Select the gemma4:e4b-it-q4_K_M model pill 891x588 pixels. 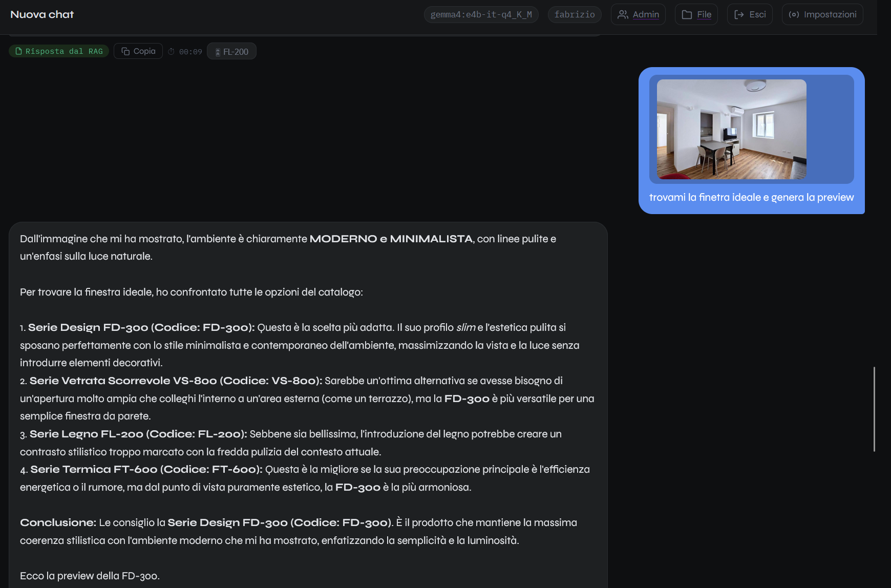pyautogui.click(x=481, y=14)
